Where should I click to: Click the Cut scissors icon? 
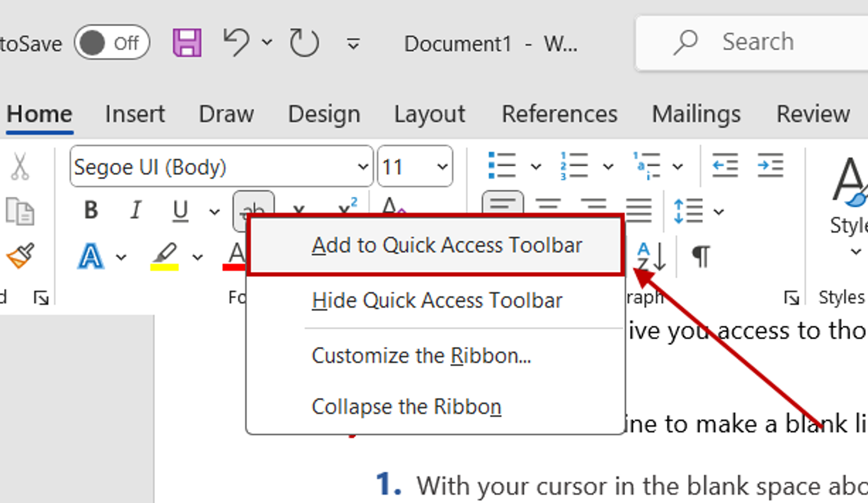coord(20,166)
